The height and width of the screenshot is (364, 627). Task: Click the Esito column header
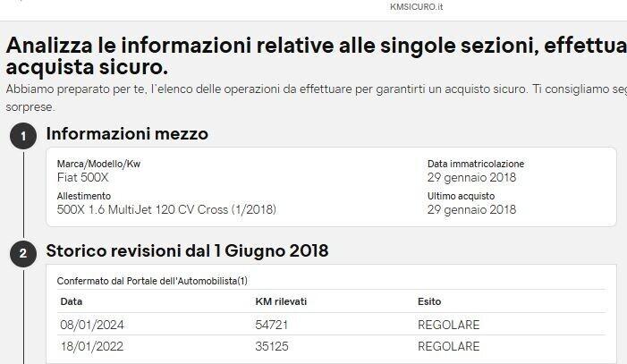(429, 301)
